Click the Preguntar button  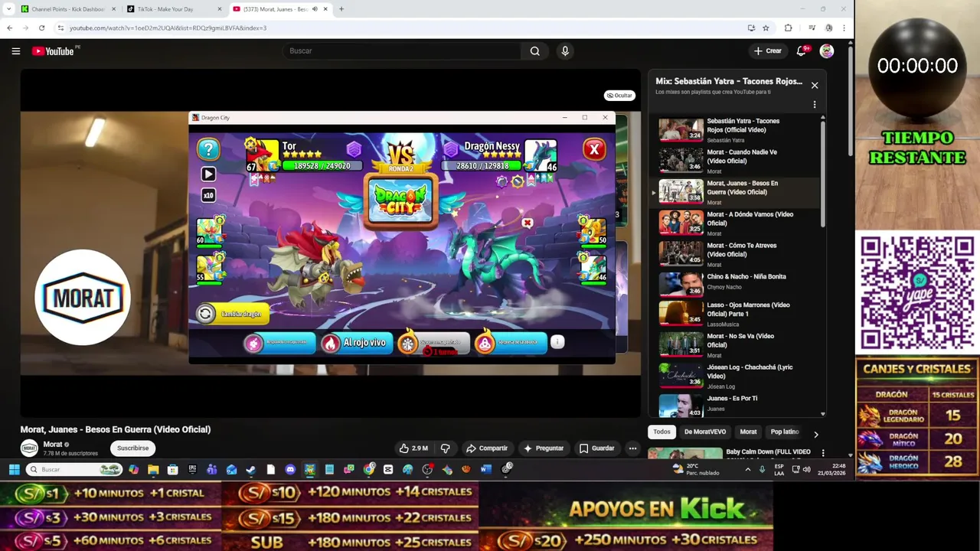tap(544, 448)
